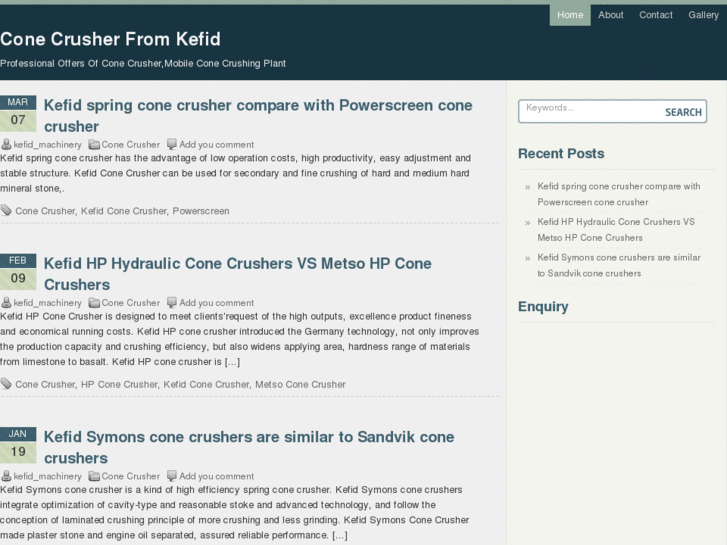Click the author icon in the Symons post
This screenshot has width=727, height=545.
click(x=6, y=477)
